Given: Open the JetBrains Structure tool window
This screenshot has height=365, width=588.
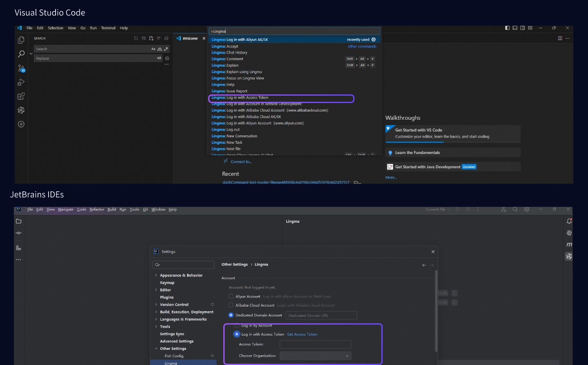Looking at the screenshot, I should (x=18, y=248).
